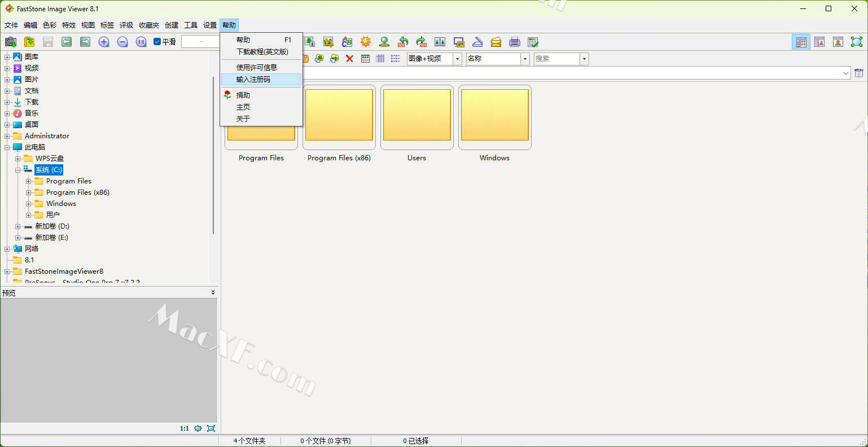The width and height of the screenshot is (868, 447).
Task: Click the print icon
Action: (x=515, y=42)
